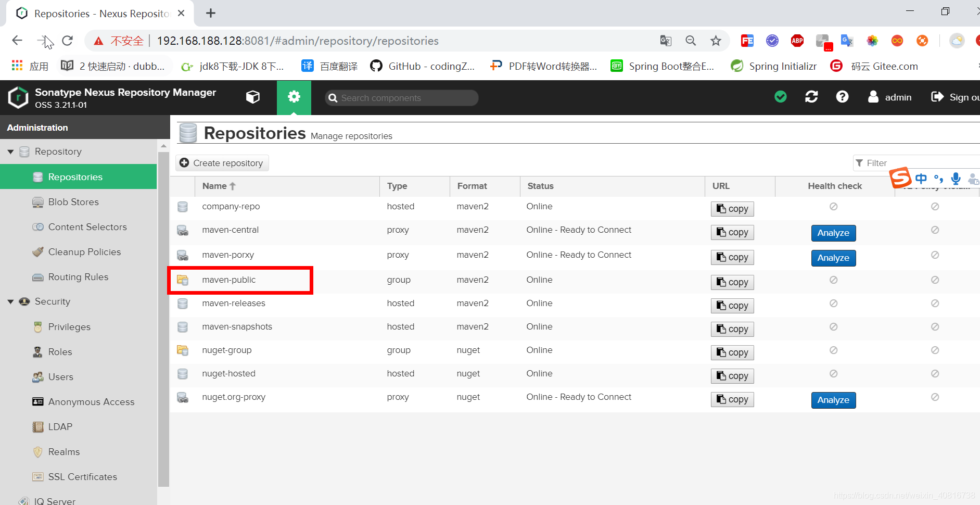Copy URL of nuget.org-proxy
The image size is (980, 505).
732,399
